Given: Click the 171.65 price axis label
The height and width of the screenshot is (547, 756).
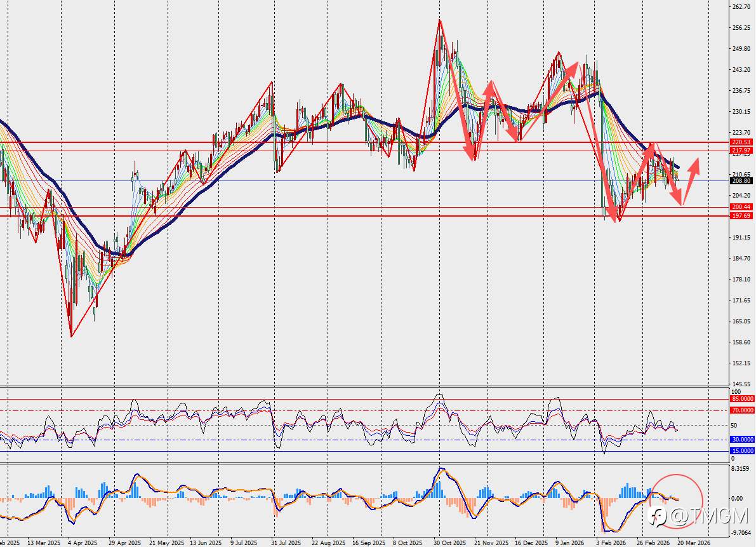Looking at the screenshot, I should pyautogui.click(x=741, y=301).
